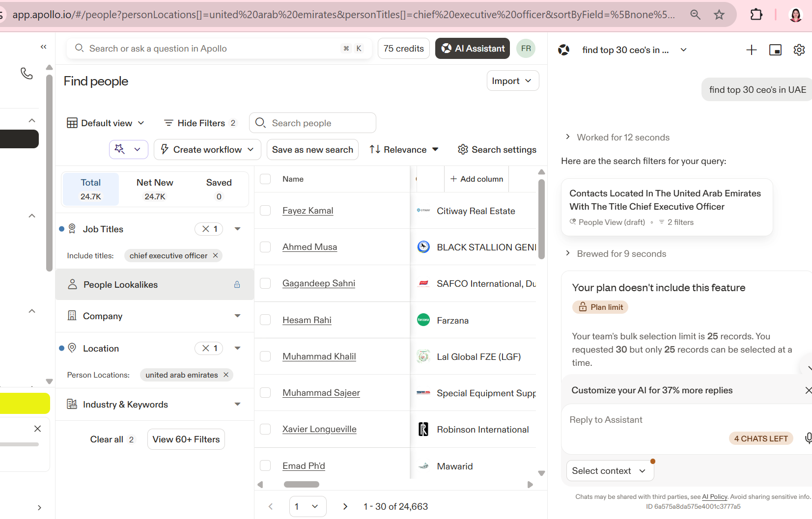Open browser extensions puzzle icon

click(756, 15)
